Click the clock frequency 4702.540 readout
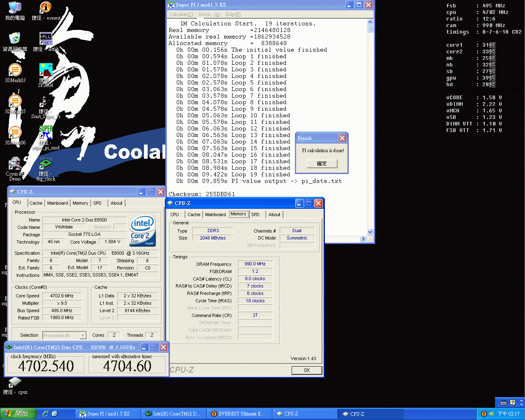Screen dimensions: 525x420 pos(46,366)
